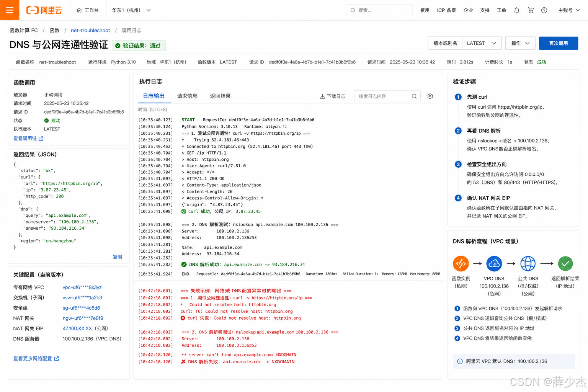Click red X on DNS 解析失败 line
This screenshot has width=588, height=392.
183,362
